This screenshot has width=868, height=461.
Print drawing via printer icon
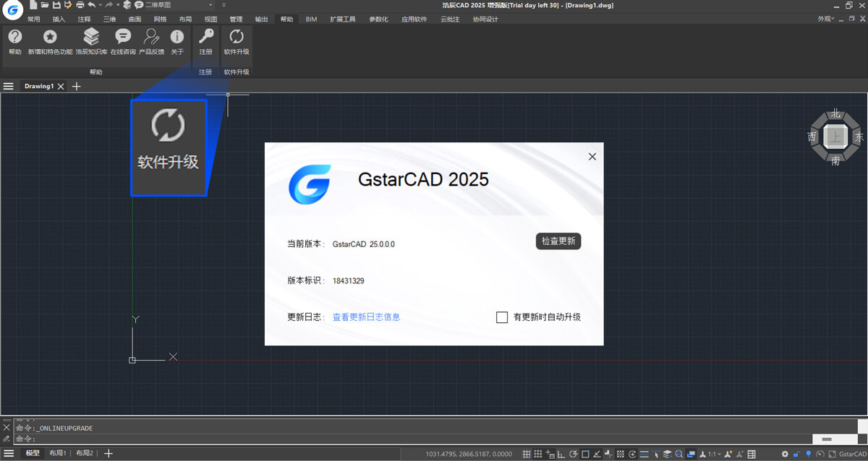click(x=80, y=4)
